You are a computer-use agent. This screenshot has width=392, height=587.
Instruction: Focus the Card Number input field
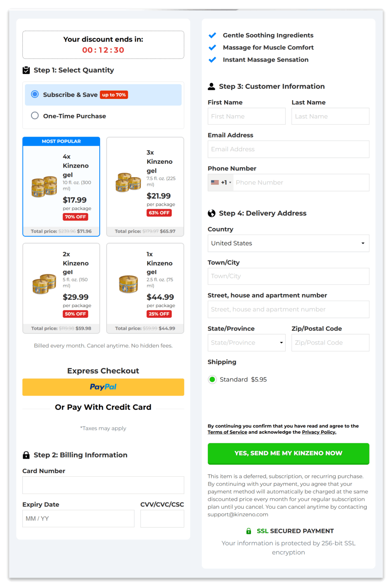[103, 485]
